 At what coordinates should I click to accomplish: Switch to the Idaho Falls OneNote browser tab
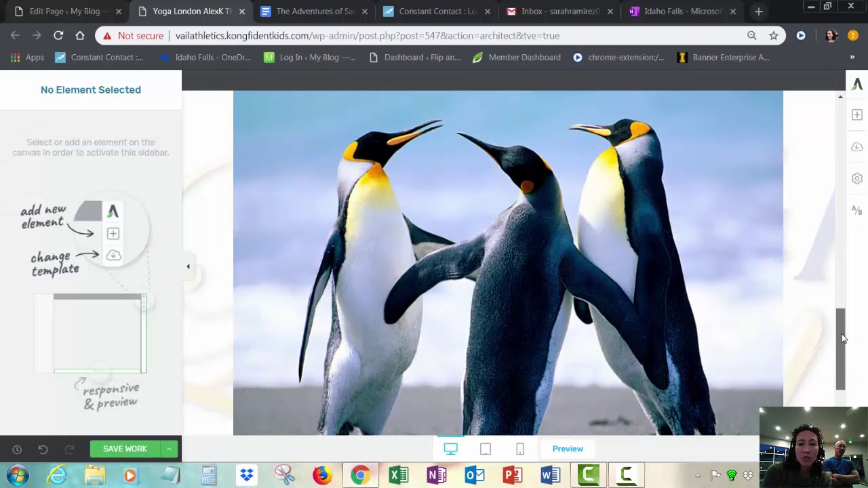click(x=683, y=12)
